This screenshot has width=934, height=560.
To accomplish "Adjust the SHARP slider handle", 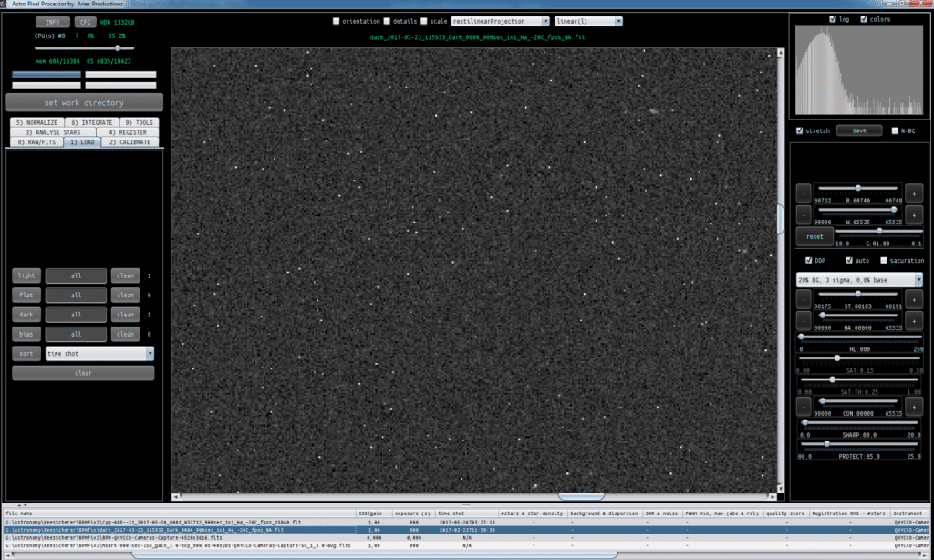I will (804, 422).
